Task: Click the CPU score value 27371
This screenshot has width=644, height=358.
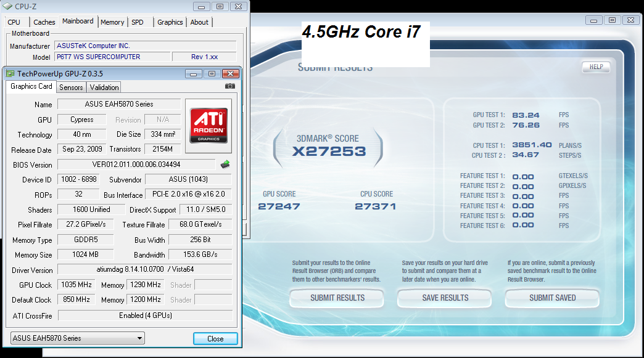Action: 376,206
